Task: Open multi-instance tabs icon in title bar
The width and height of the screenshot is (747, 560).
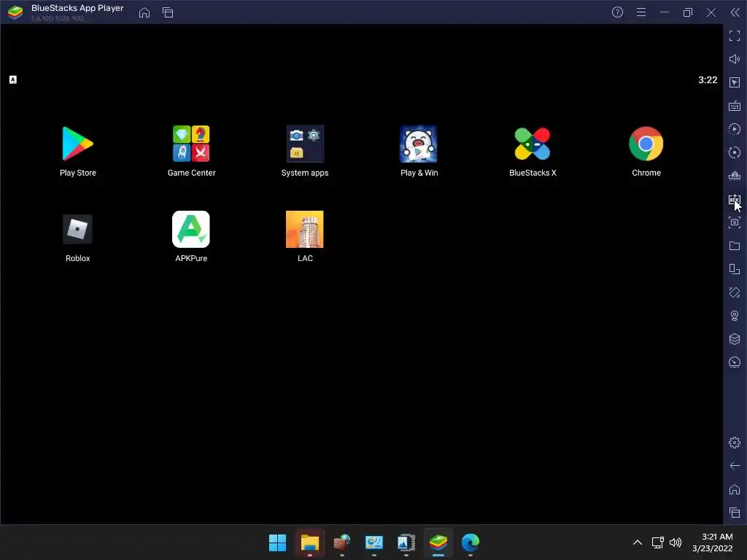Action: (168, 12)
